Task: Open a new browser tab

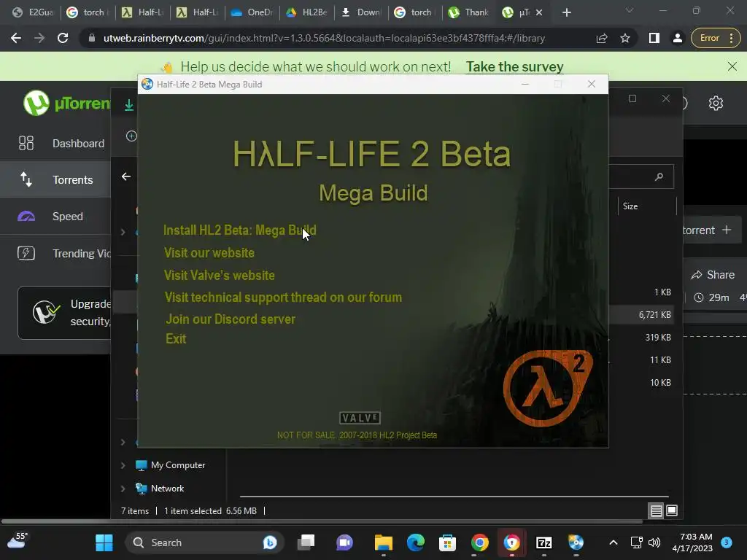Action: pos(566,12)
